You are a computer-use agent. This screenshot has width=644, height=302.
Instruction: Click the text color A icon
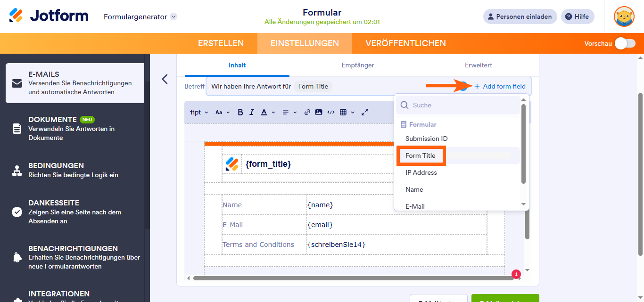[264, 112]
